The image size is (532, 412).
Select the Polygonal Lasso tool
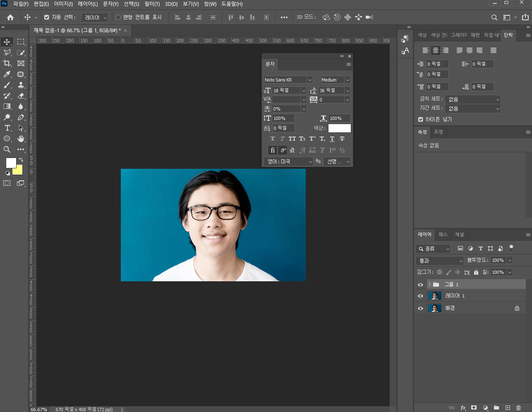[7, 53]
